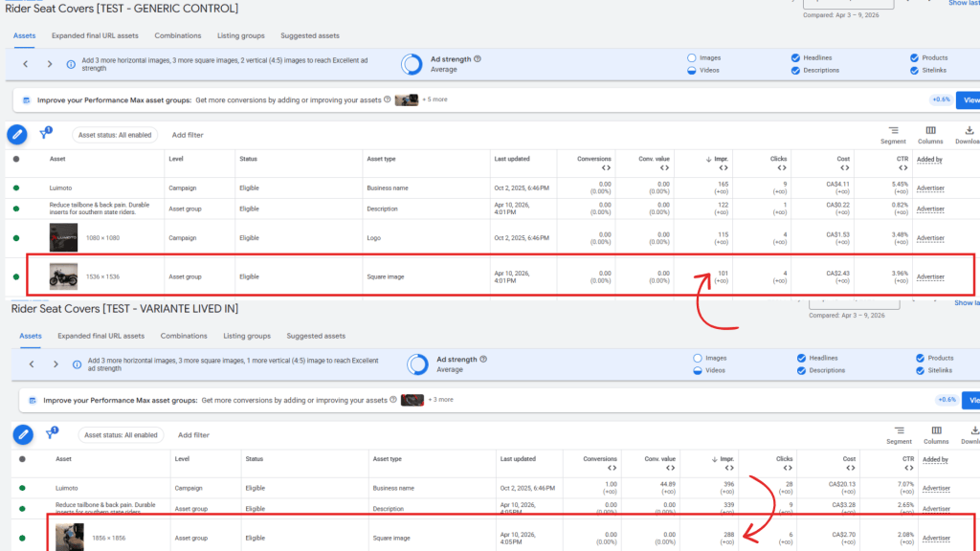Click 'Add filter' in the VARIANTE LIVED IN panel
This screenshot has width=980, height=551.
193,435
